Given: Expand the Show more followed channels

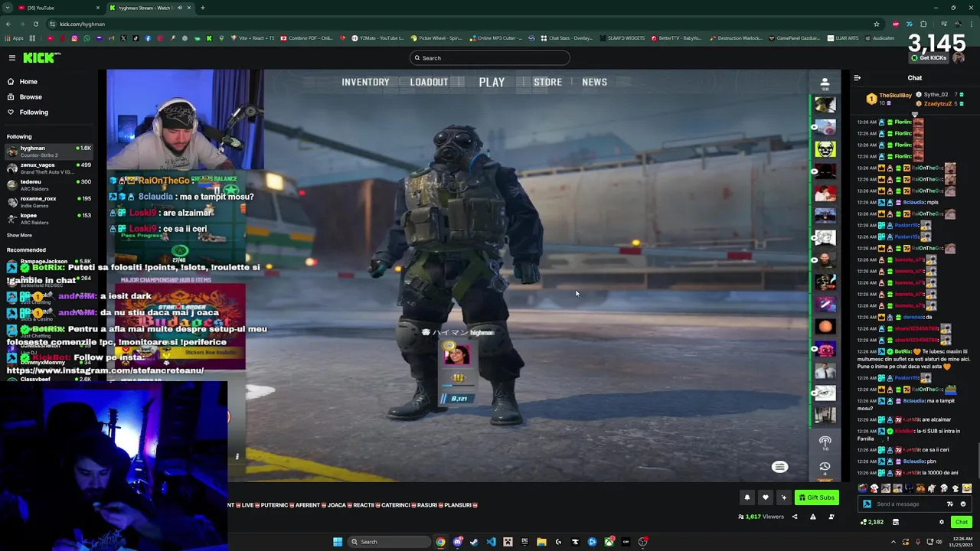Looking at the screenshot, I should pos(19,235).
